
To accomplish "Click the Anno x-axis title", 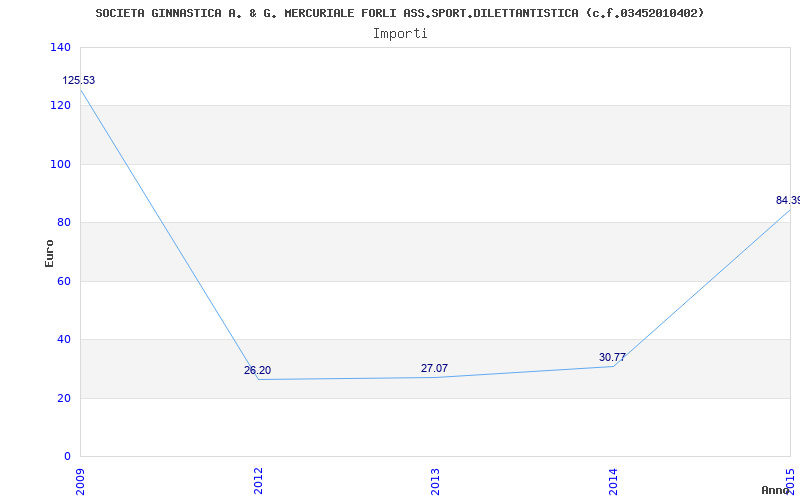I will (x=775, y=490).
